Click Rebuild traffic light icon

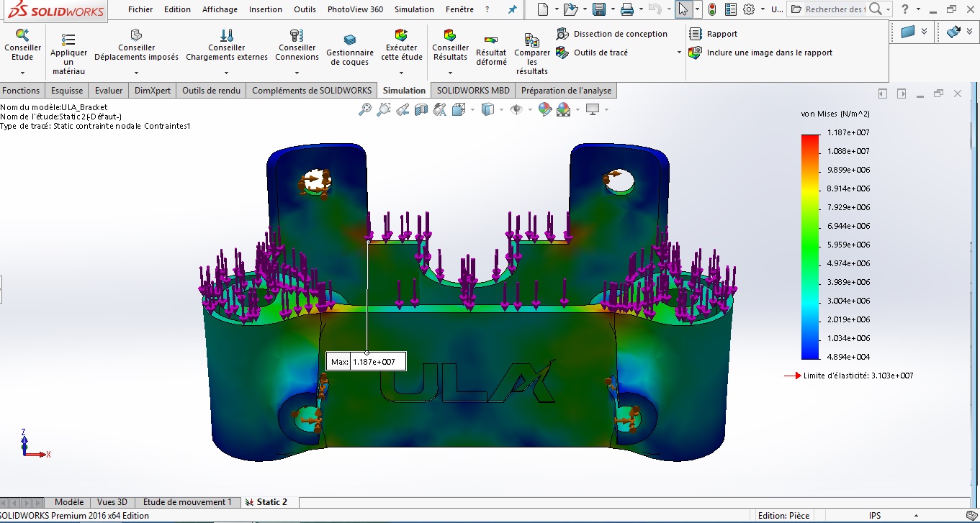(x=712, y=9)
